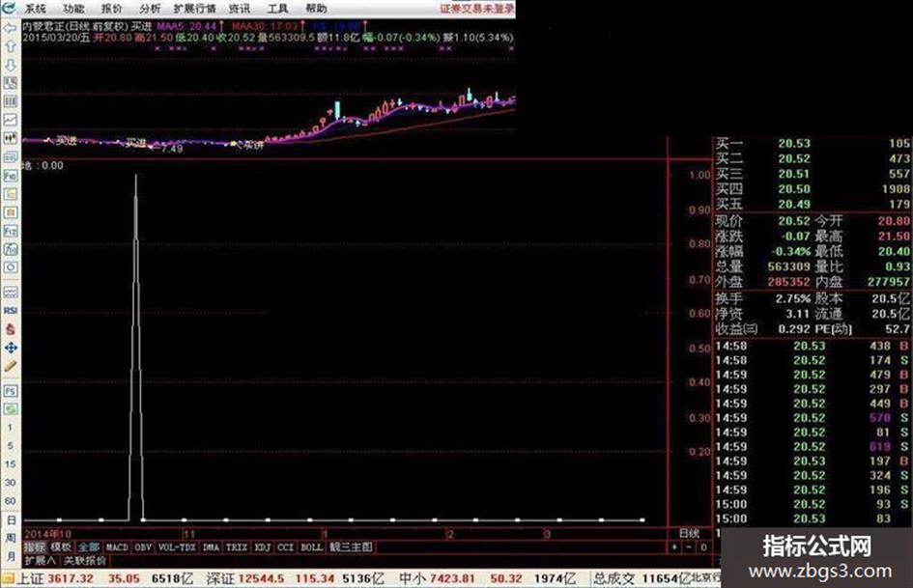Open the 扩展行情 menu
Viewport: 913px width, 588px height.
(195, 8)
